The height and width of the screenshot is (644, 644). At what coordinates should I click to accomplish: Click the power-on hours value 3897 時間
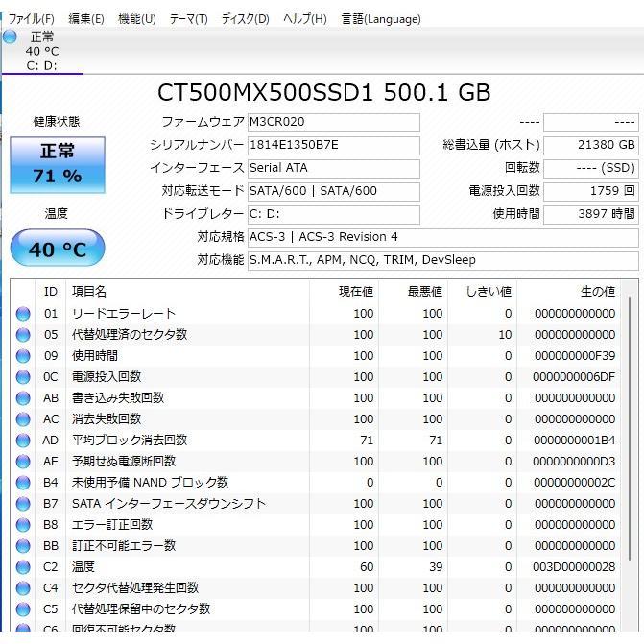pyautogui.click(x=591, y=214)
